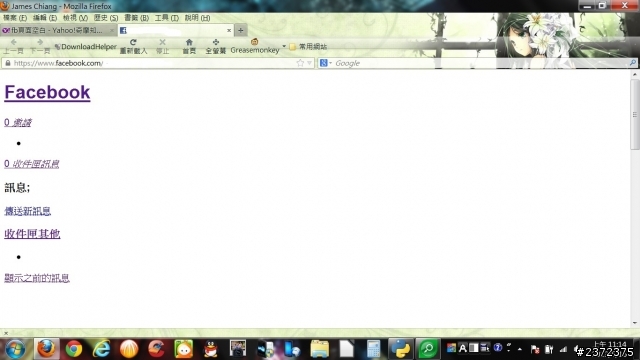640x360 pixels.
Task: Click the 顯示之前的訊息 link
Action: click(x=37, y=278)
